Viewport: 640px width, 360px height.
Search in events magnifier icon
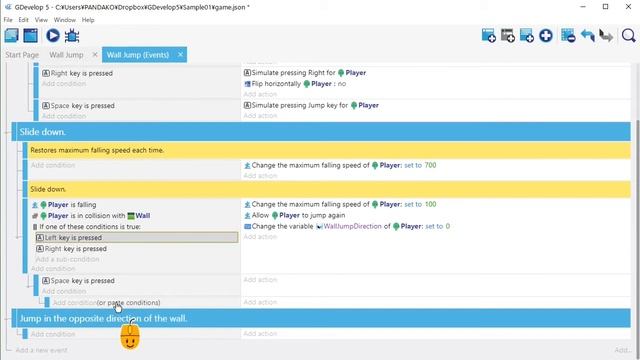pos(629,36)
